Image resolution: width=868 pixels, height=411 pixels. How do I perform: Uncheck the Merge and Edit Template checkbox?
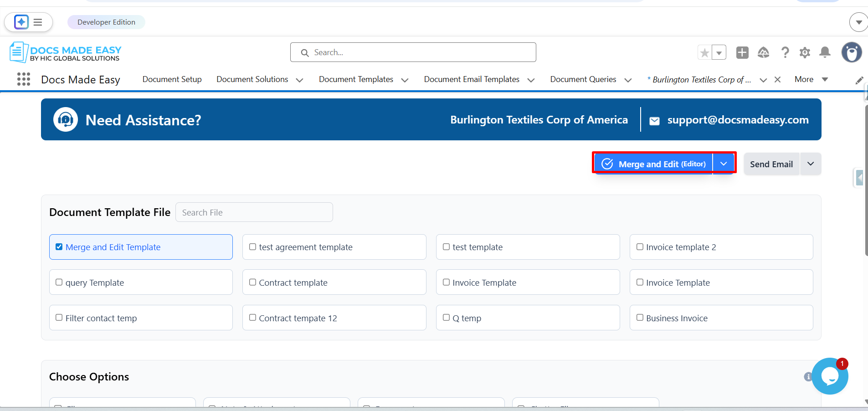(59, 247)
